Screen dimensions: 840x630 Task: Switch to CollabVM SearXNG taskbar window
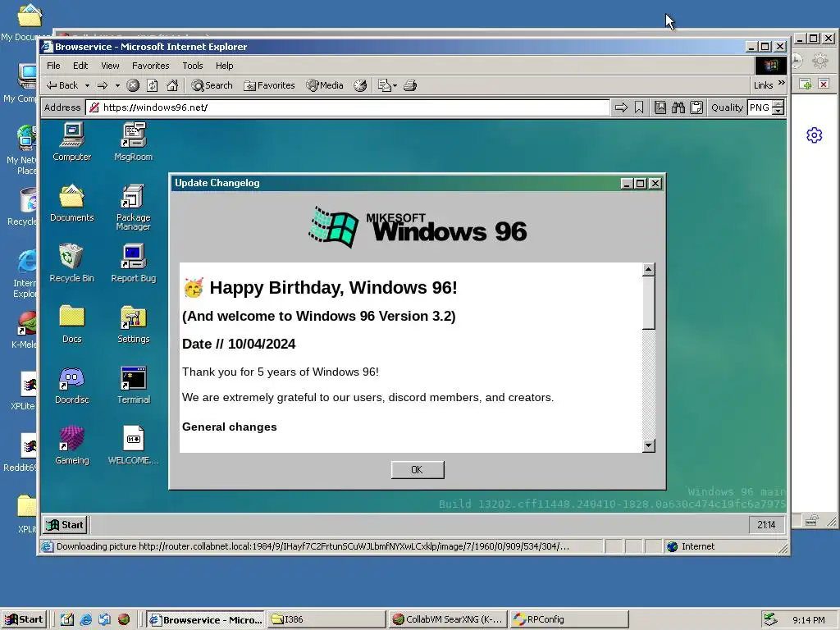click(447, 619)
